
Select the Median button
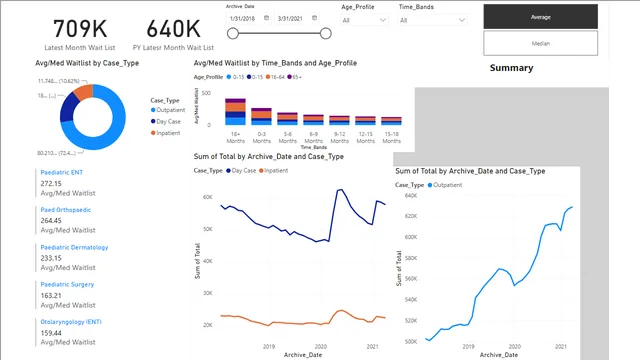pos(540,43)
